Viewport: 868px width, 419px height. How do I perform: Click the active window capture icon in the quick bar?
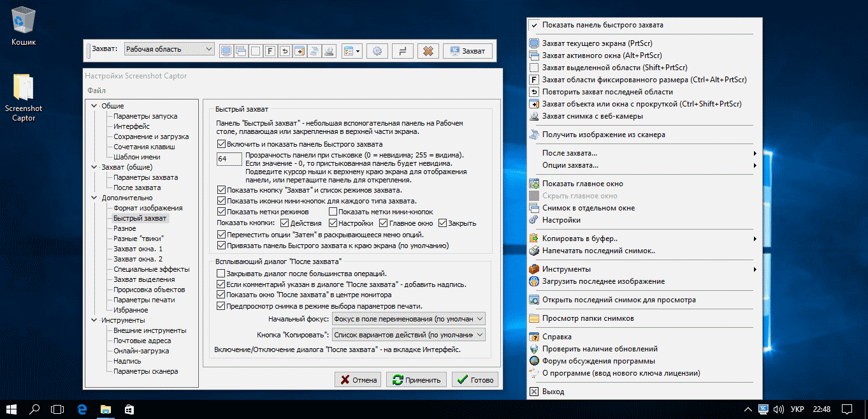coord(240,52)
